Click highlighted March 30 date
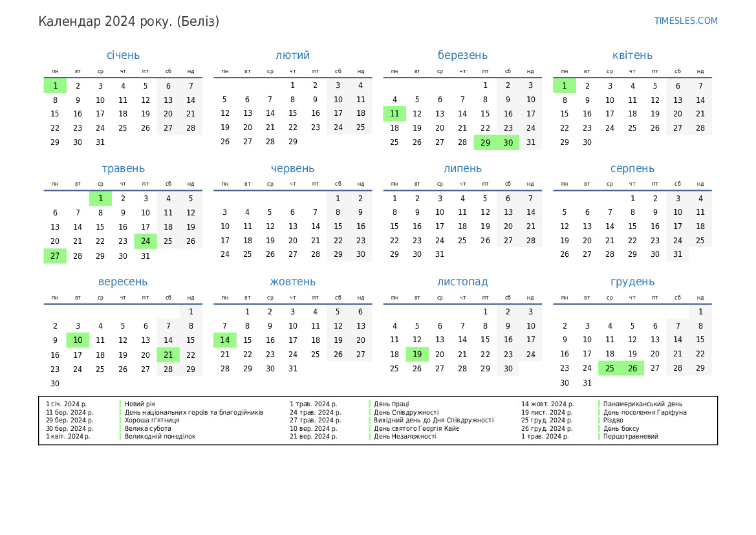This screenshot has height=535, width=756. tap(508, 142)
